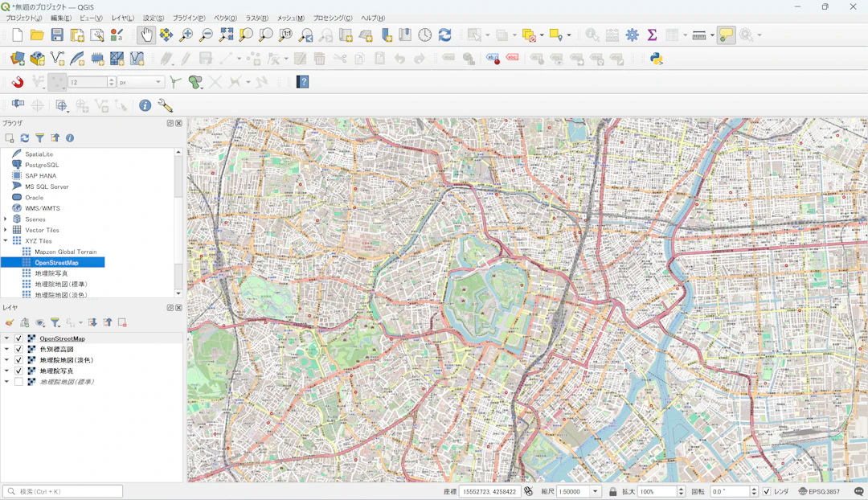Collapse the OpenStreetMap layer node
The height and width of the screenshot is (500, 868).
6,338
